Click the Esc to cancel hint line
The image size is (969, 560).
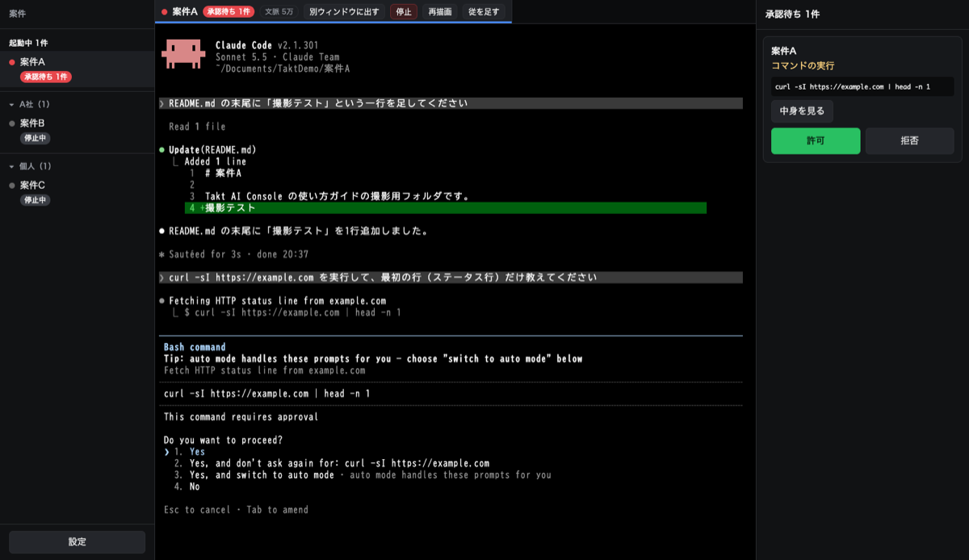click(x=236, y=510)
